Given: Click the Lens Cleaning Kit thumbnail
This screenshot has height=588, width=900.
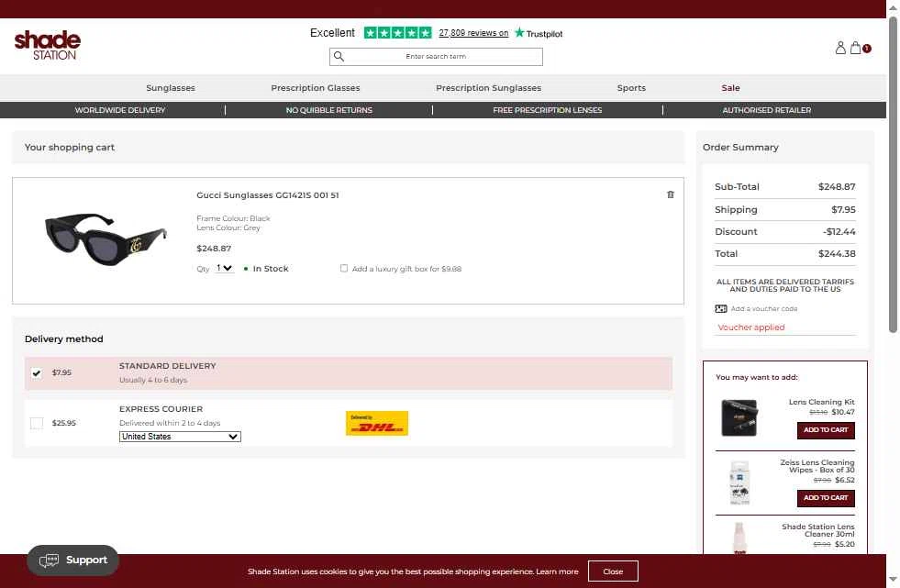Looking at the screenshot, I should pos(739,417).
